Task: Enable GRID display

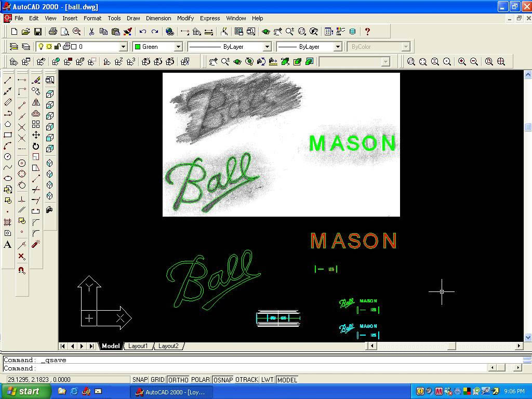Action: (157, 380)
